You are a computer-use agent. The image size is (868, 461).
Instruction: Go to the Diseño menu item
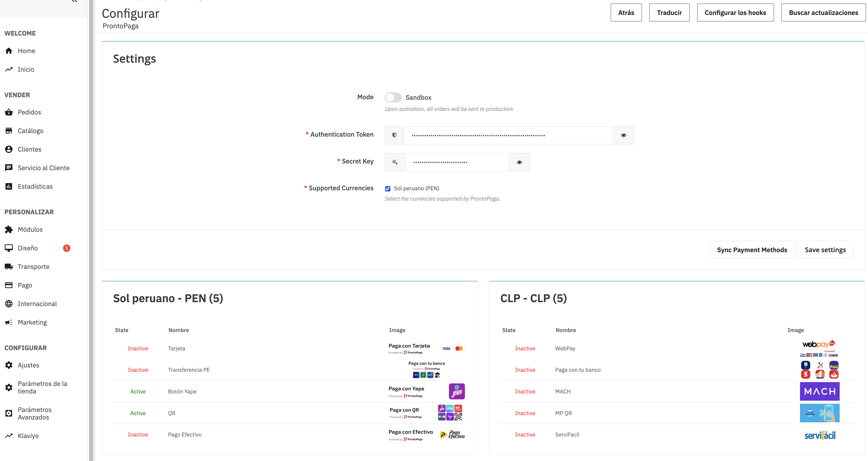click(x=28, y=248)
